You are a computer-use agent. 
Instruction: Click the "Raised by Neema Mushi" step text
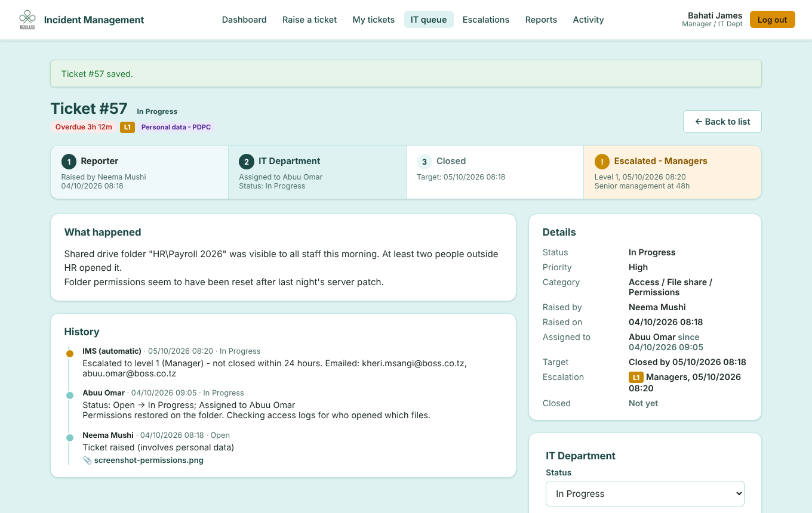tap(104, 177)
